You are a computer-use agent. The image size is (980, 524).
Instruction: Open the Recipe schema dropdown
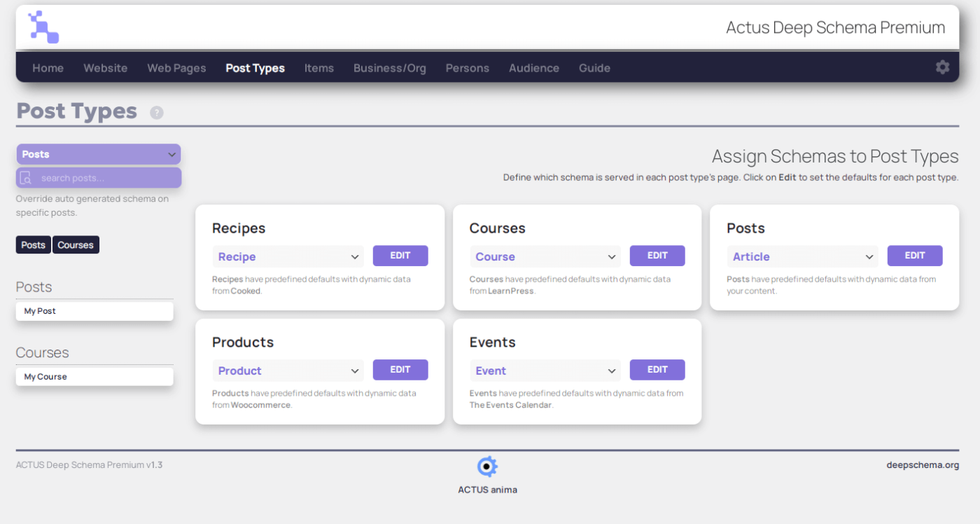click(x=288, y=256)
